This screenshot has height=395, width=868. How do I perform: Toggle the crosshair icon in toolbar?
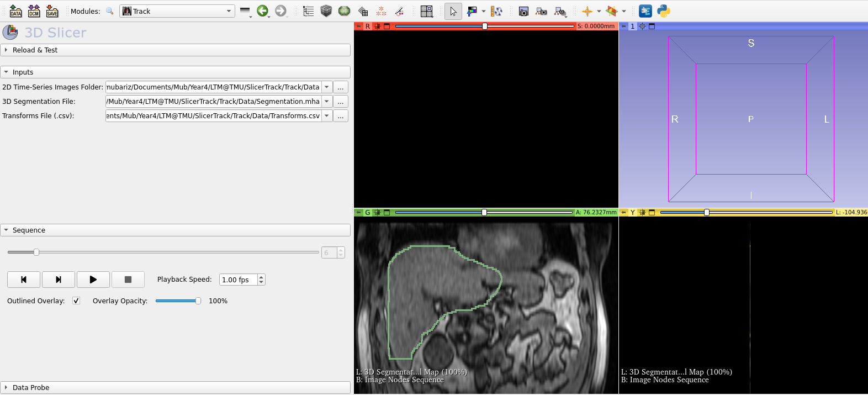[587, 11]
